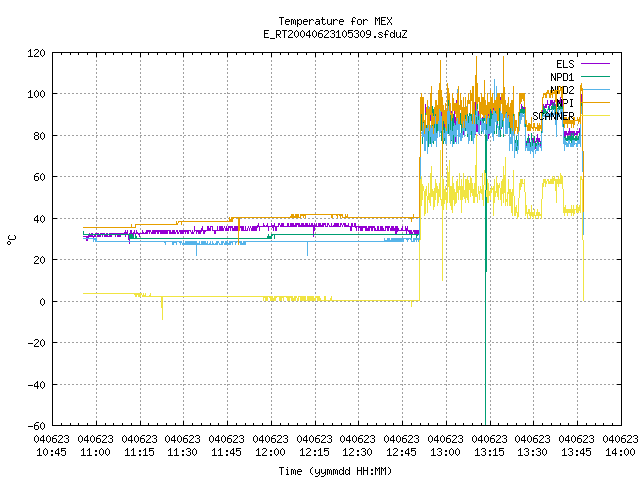Screen dimensions: 640x480
Task: Click the x-axis title 'Time (yymmdd HH:MM)'
Action: [x=335, y=471]
